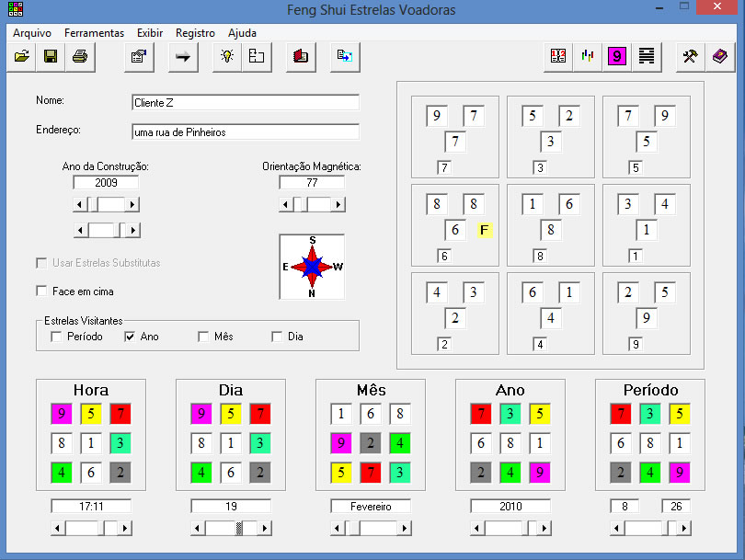Increase construction year with upper right arrow
Viewport: 745px width, 560px height.
point(132,205)
